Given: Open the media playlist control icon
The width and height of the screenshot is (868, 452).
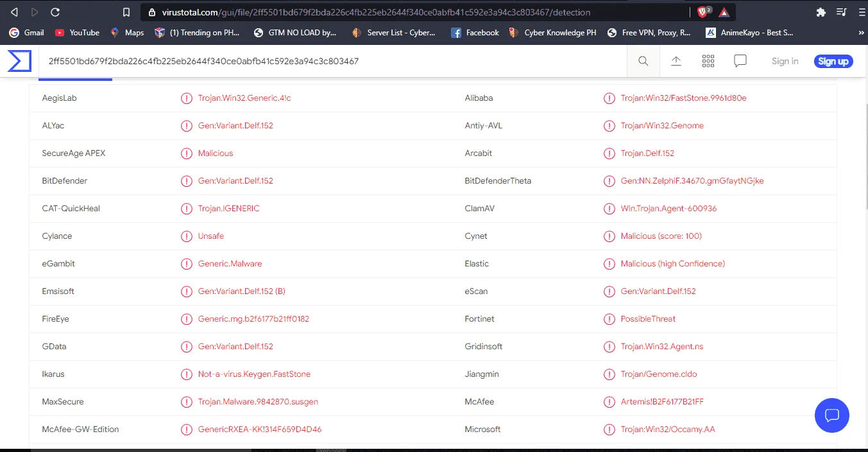Looking at the screenshot, I should [841, 12].
